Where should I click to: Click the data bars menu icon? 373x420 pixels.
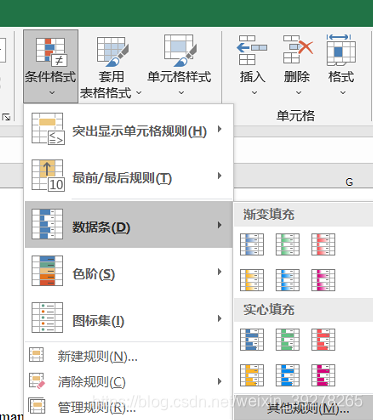coord(47,224)
